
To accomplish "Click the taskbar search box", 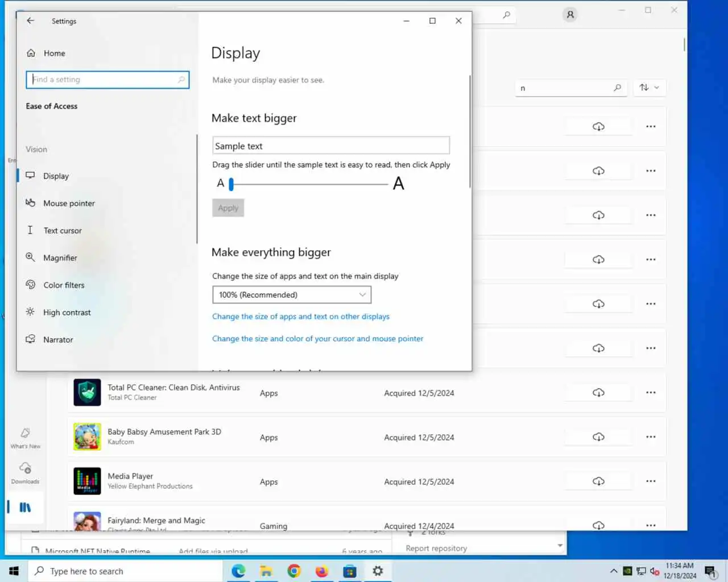I will pyautogui.click(x=125, y=571).
